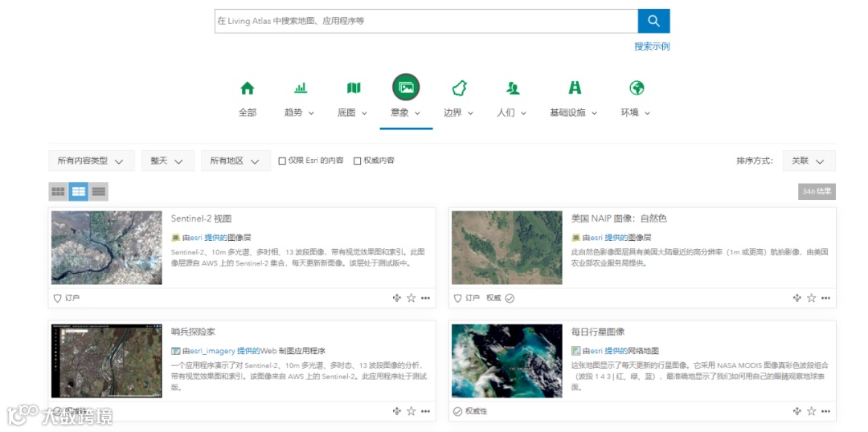Click 基础设施 category label
Image resolution: width=868 pixels, height=432 pixels.
pos(567,112)
